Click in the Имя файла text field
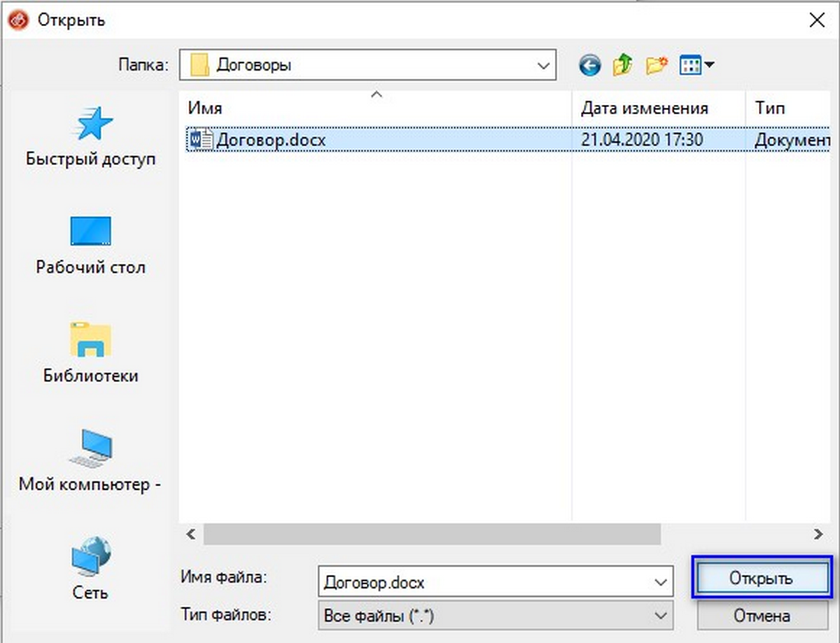 click(483, 582)
